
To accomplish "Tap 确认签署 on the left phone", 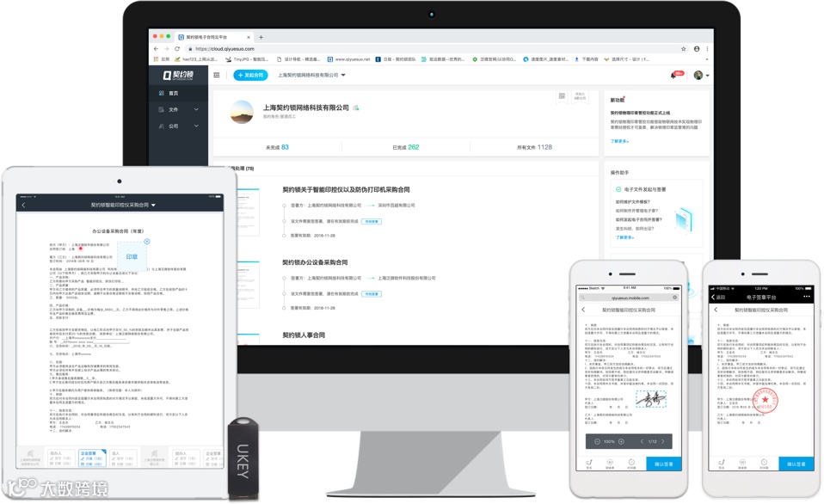I will [664, 464].
